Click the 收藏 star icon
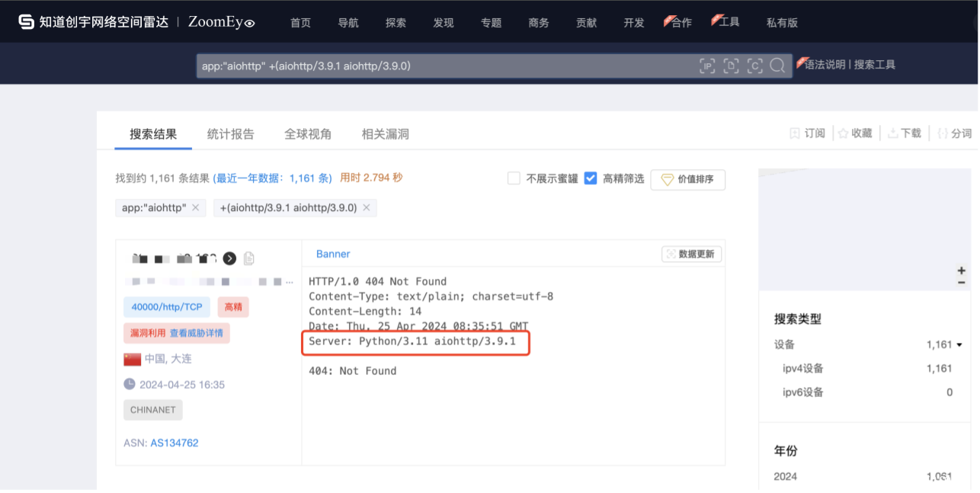Viewport: 980px width, 493px height. click(x=844, y=133)
